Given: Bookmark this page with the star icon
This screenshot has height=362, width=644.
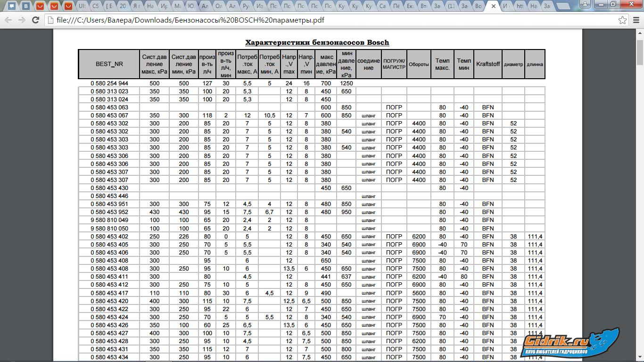Looking at the screenshot, I should pos(622,20).
